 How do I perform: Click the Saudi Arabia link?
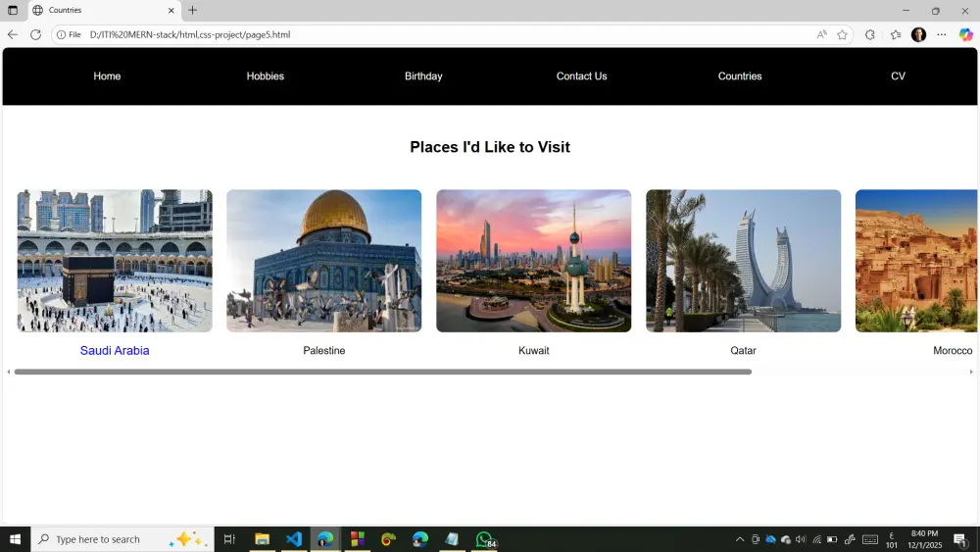115,351
